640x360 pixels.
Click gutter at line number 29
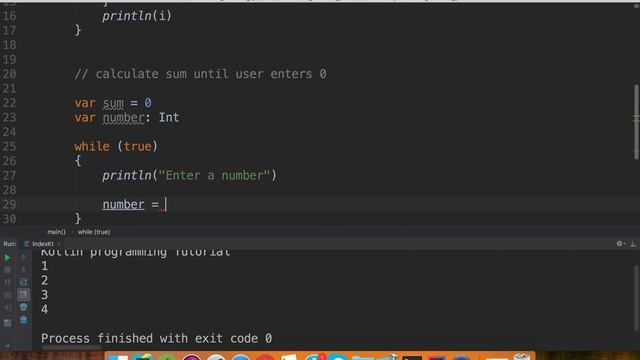coord(9,204)
